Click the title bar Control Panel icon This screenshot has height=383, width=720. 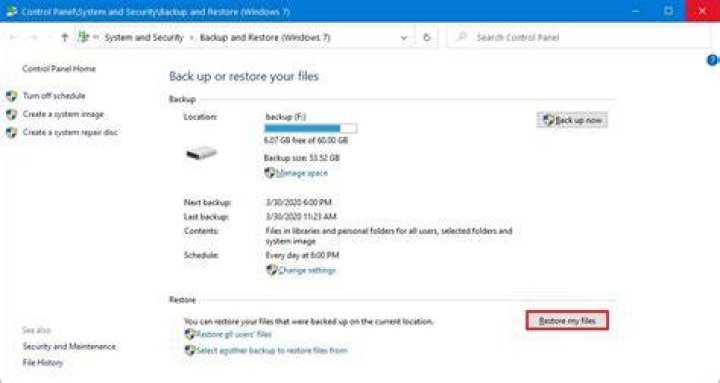click(12, 11)
